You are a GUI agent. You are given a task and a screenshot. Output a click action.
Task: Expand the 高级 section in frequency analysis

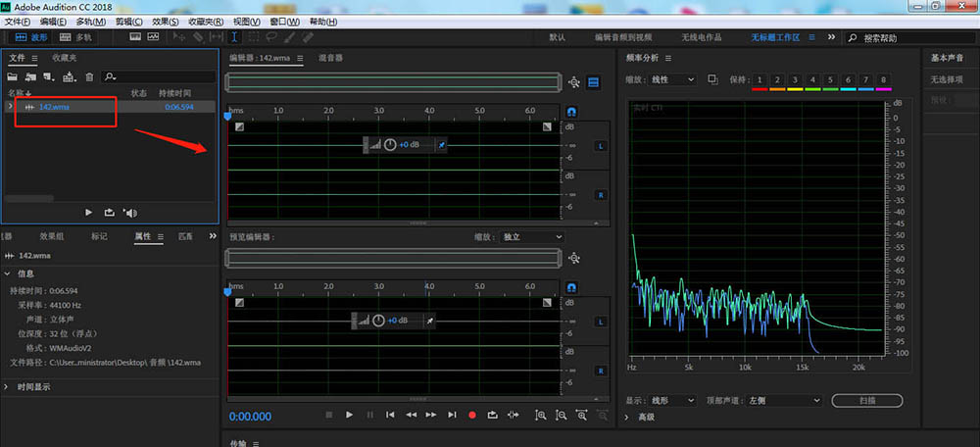tap(627, 417)
